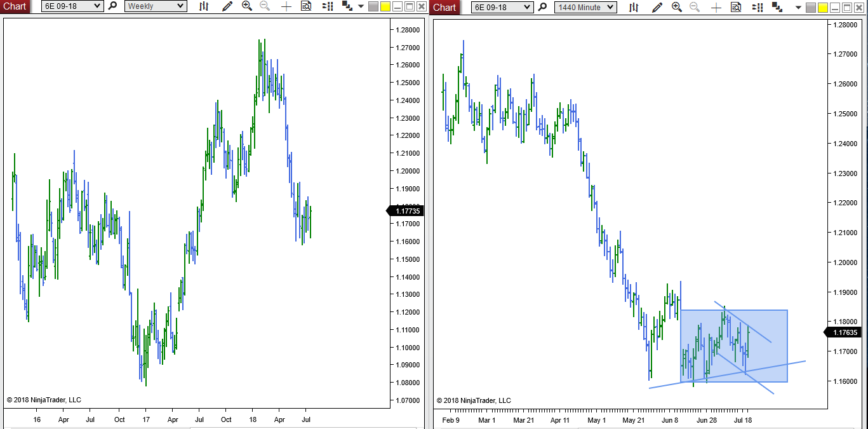Image resolution: width=868 pixels, height=429 pixels.
Task: Click Mar 21 date on daily time axis
Action: tap(524, 420)
